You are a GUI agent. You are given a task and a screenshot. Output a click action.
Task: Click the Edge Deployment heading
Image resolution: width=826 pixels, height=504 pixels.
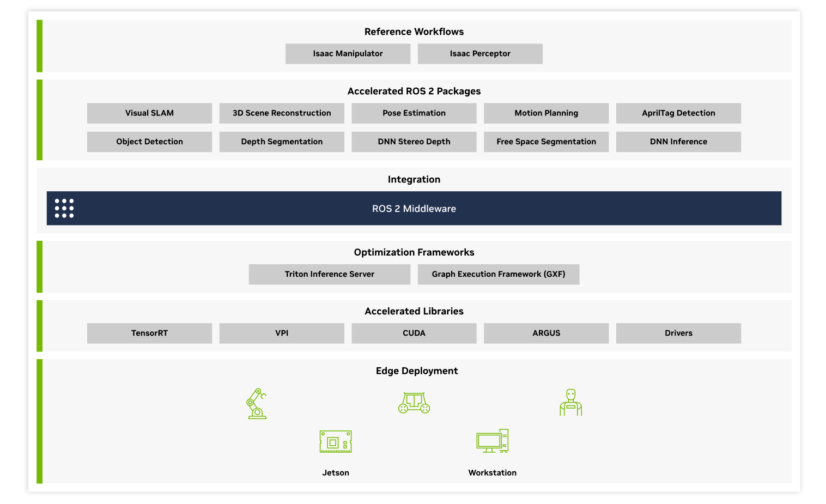(x=417, y=371)
